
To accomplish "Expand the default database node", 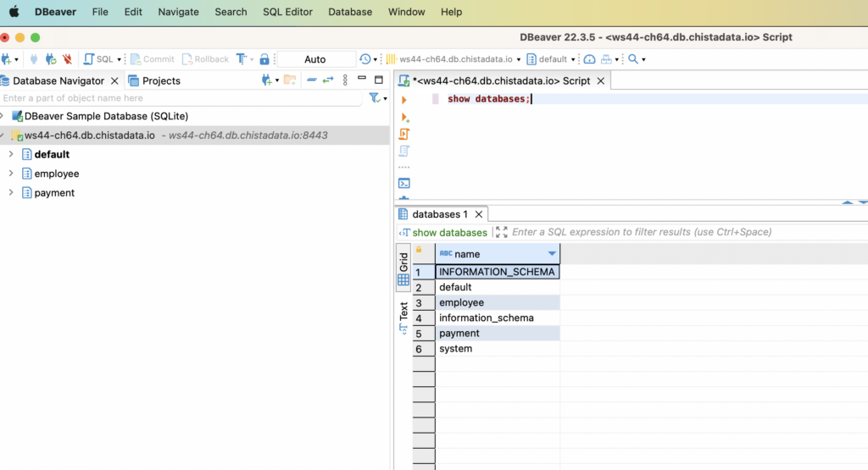I will click(10, 154).
